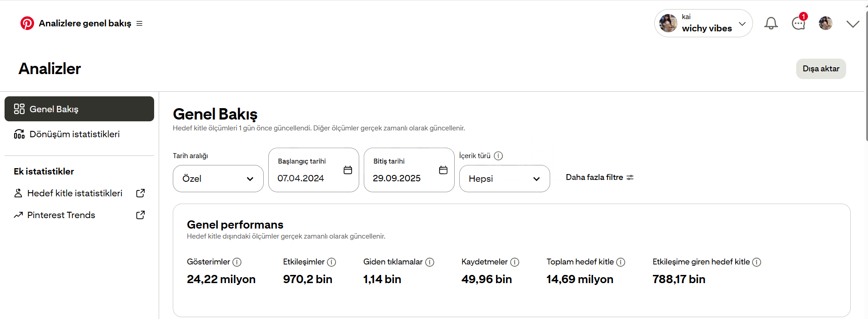The height and width of the screenshot is (319, 868).
Task: Open the messages chat icon
Action: pos(798,23)
